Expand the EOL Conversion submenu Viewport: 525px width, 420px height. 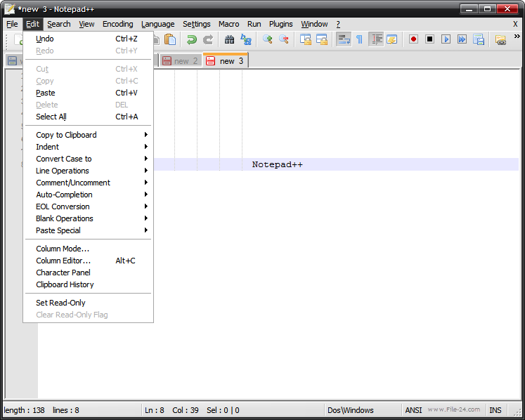88,206
